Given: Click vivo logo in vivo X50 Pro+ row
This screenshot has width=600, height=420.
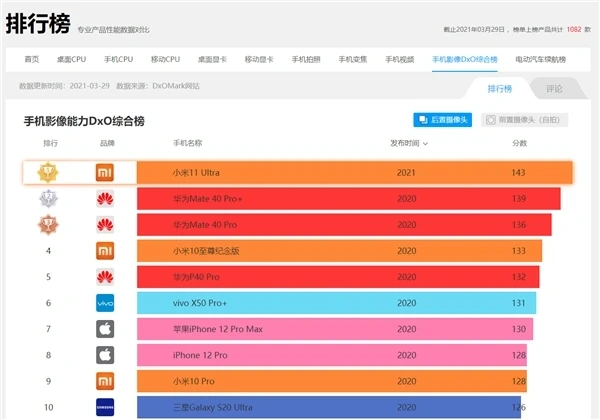Looking at the screenshot, I should click(105, 303).
